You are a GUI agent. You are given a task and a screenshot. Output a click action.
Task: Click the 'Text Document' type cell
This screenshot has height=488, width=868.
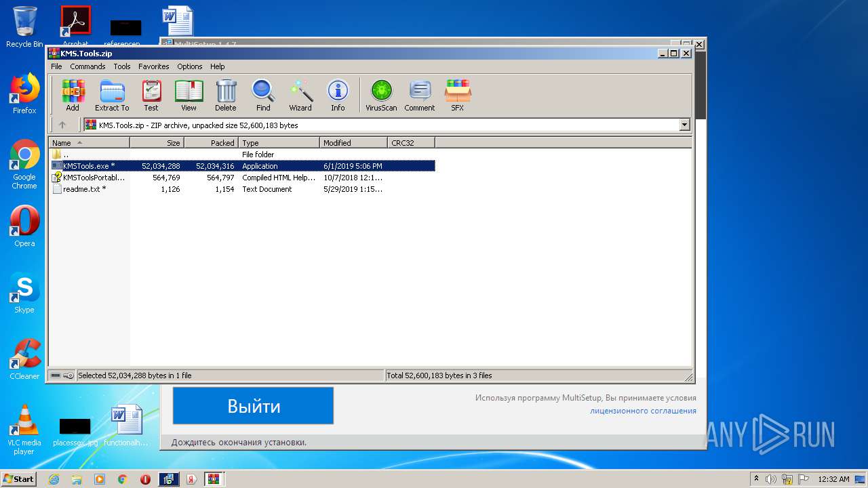tap(267, 189)
